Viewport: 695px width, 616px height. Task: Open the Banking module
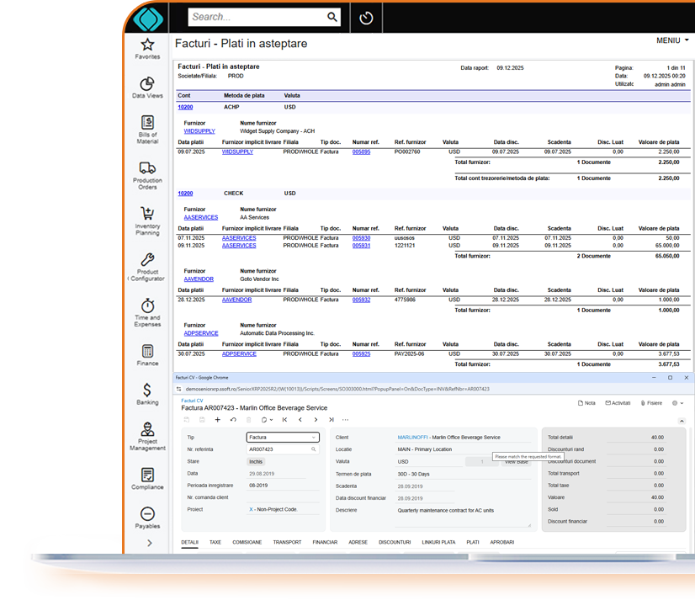(x=147, y=394)
